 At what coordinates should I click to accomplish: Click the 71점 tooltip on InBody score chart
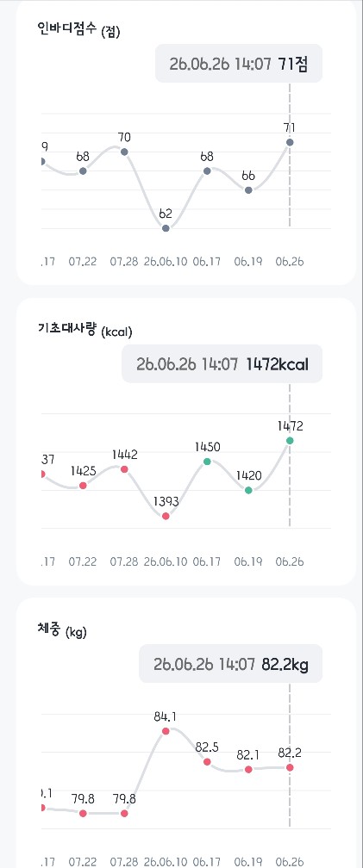point(239,63)
